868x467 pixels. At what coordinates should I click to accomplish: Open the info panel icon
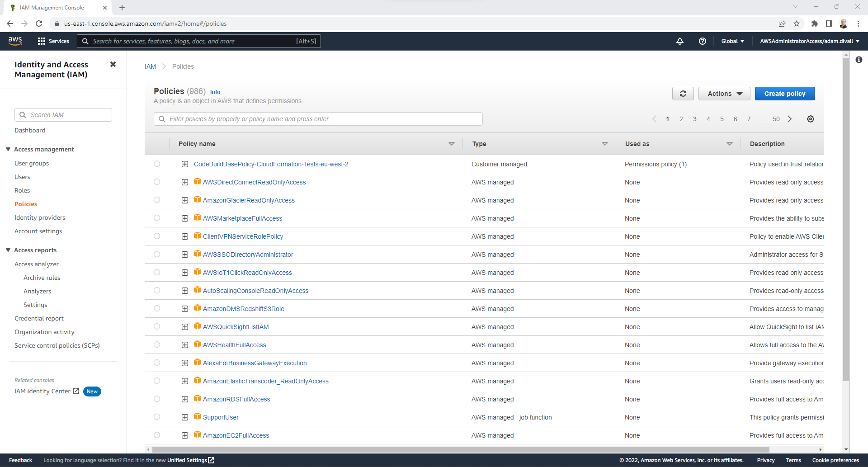coord(859,60)
